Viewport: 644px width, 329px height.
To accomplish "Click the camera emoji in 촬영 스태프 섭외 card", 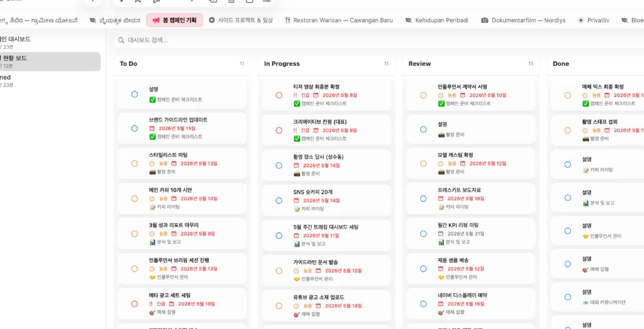I will (586, 139).
